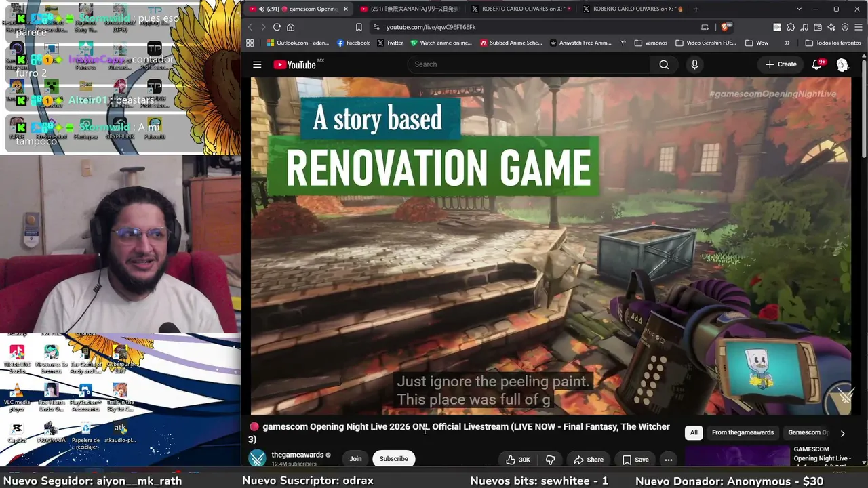Open the GAMESCOM Opening Night Live recommended thumbnail

[x=737, y=455]
